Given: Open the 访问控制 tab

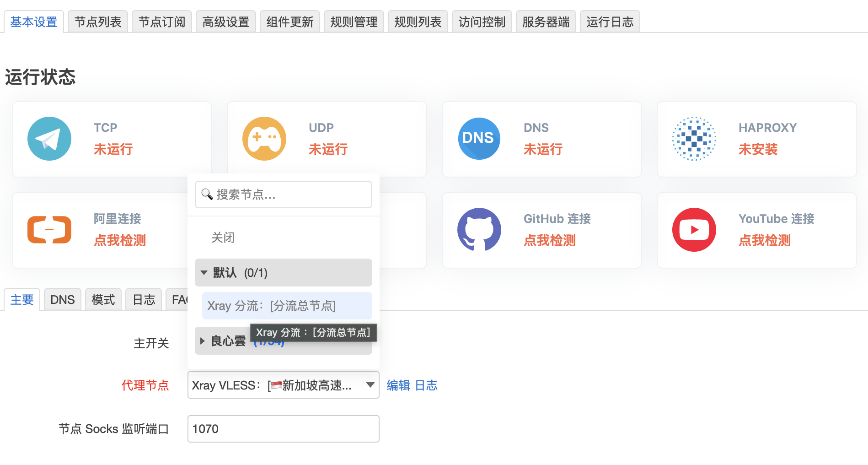Looking at the screenshot, I should [482, 22].
